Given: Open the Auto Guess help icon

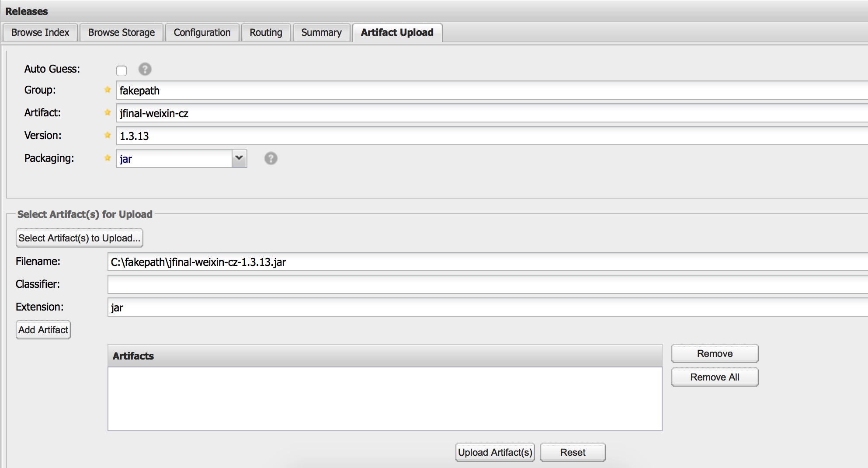Looking at the screenshot, I should click(x=145, y=70).
